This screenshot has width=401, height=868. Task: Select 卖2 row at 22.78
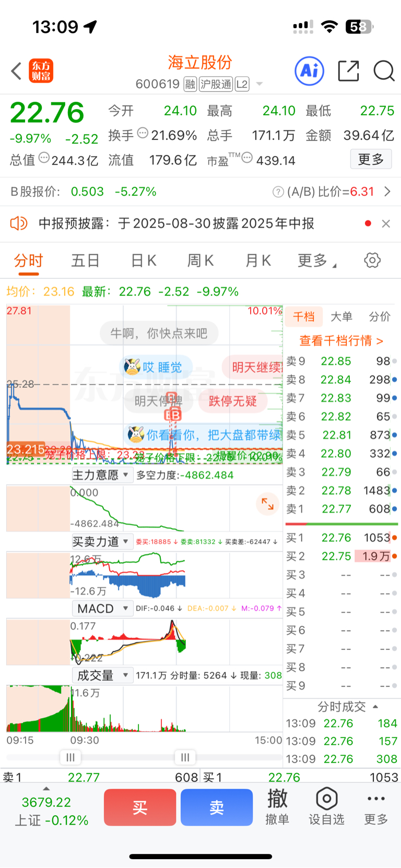point(341,491)
